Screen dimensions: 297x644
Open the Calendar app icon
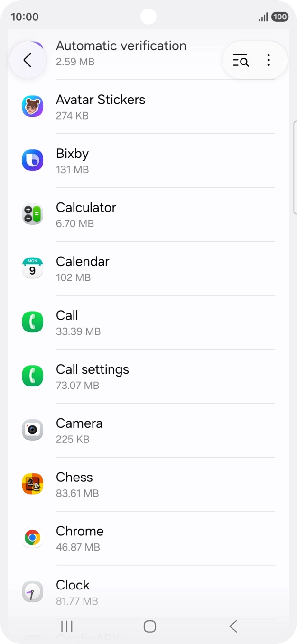pos(32,268)
